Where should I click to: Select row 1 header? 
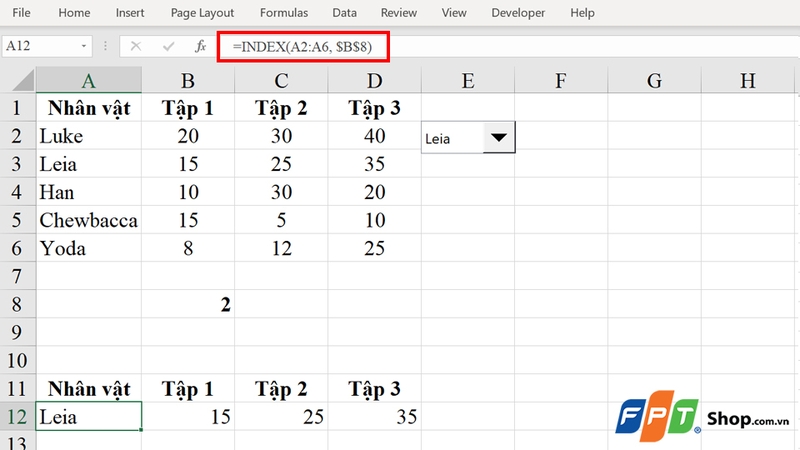17,108
